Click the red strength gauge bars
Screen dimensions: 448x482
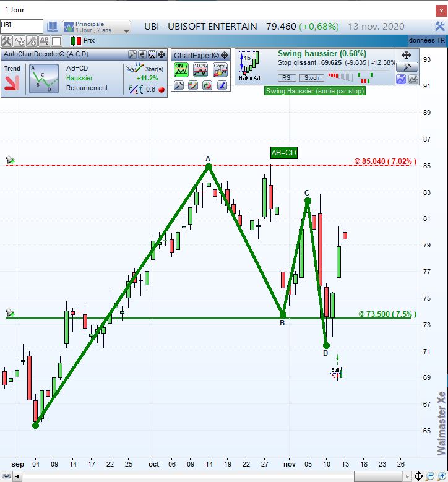point(340,77)
